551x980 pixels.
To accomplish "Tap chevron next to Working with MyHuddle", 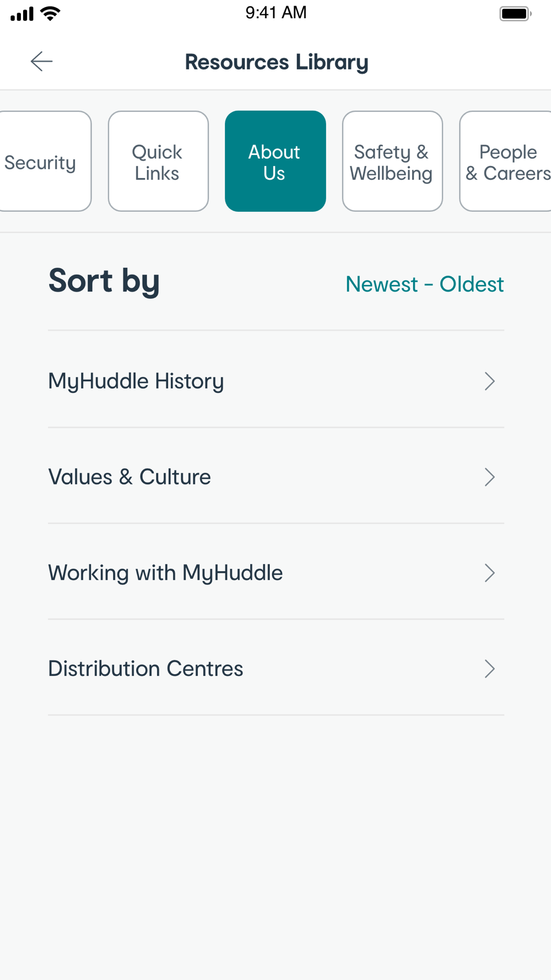I will 490,573.
